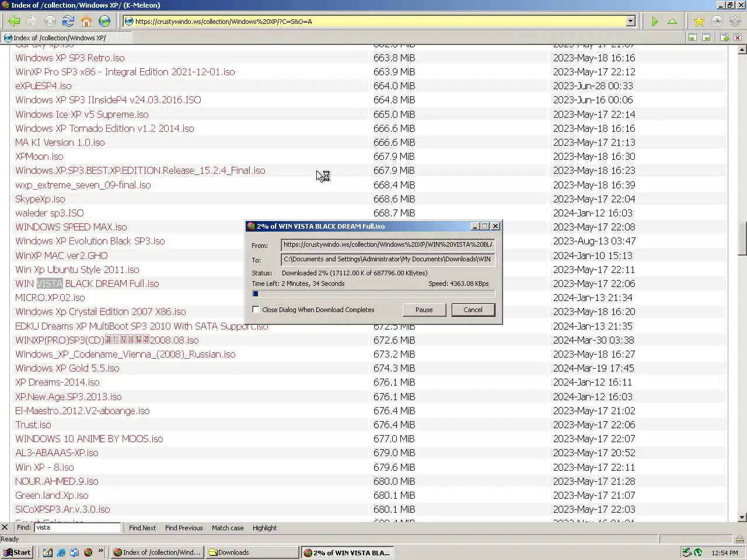Click the 12:54 PM system clock

tap(725, 552)
